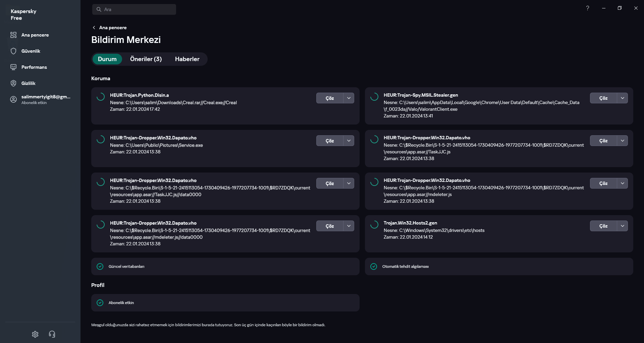Click Ana pencere grid icon
This screenshot has height=343, width=644.
tap(13, 35)
